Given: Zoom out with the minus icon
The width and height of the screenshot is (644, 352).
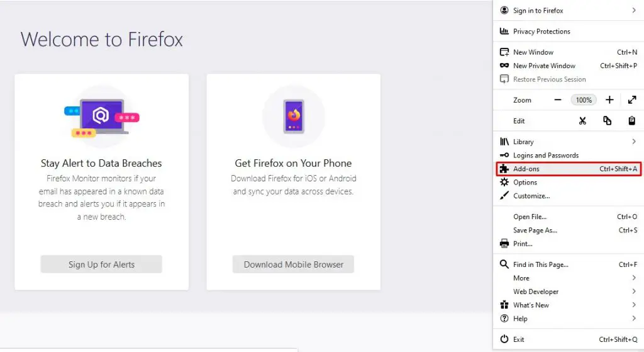Looking at the screenshot, I should [557, 100].
